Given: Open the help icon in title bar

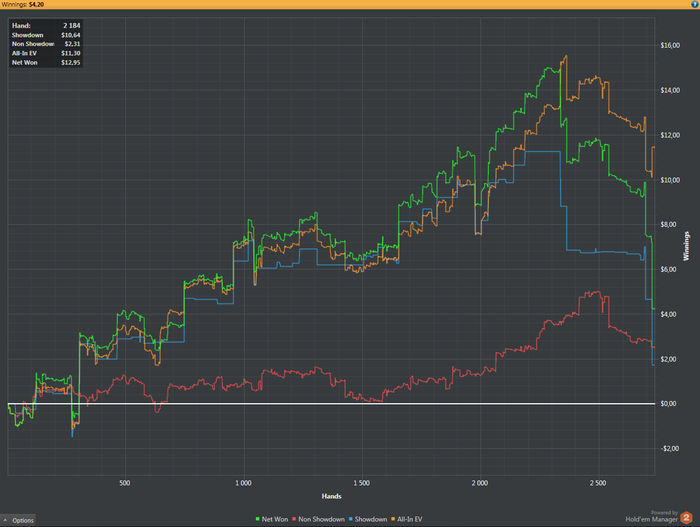Looking at the screenshot, I should point(695,4).
